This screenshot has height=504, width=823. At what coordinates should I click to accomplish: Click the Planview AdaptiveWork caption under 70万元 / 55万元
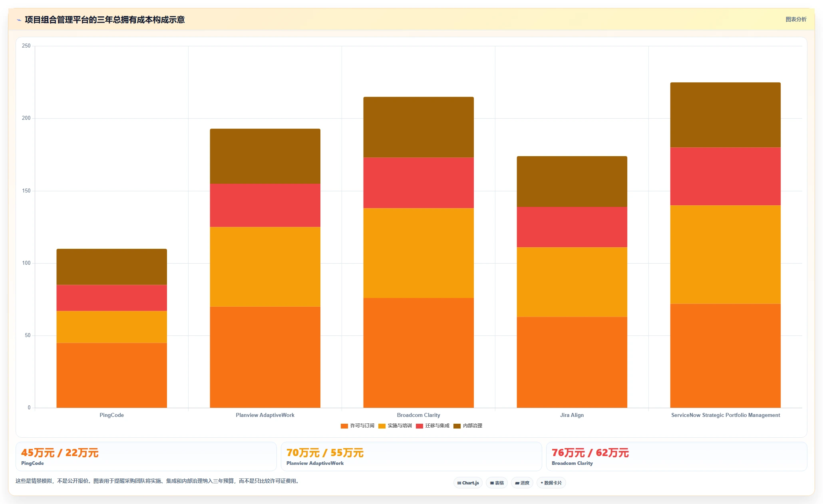click(315, 463)
